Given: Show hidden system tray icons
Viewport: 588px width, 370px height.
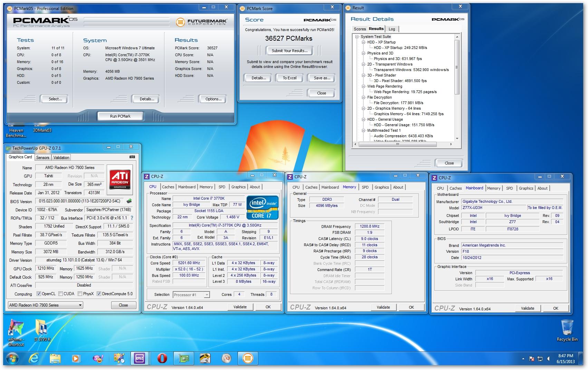Looking at the screenshot, I should 523,359.
